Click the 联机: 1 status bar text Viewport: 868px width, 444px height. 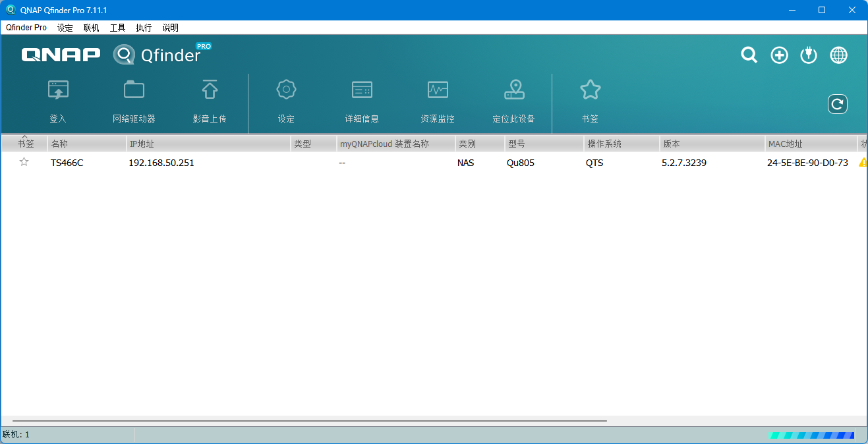16,435
